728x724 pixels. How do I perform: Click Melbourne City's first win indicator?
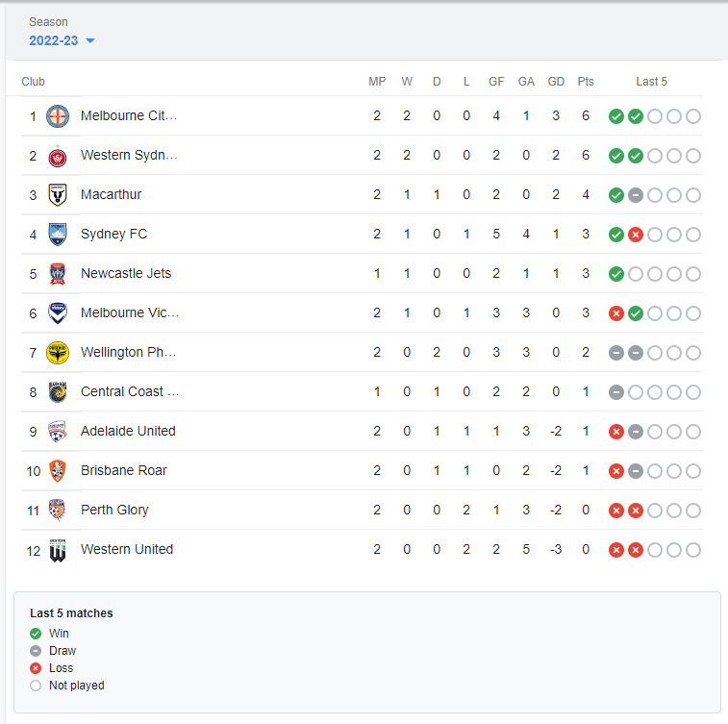point(616,116)
